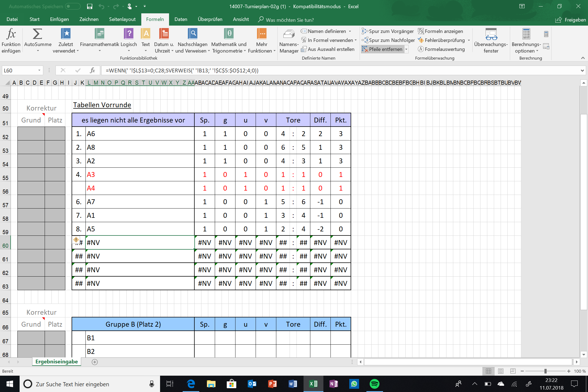Open Spotify from the taskbar
This screenshot has width=588, height=392.
[374, 384]
